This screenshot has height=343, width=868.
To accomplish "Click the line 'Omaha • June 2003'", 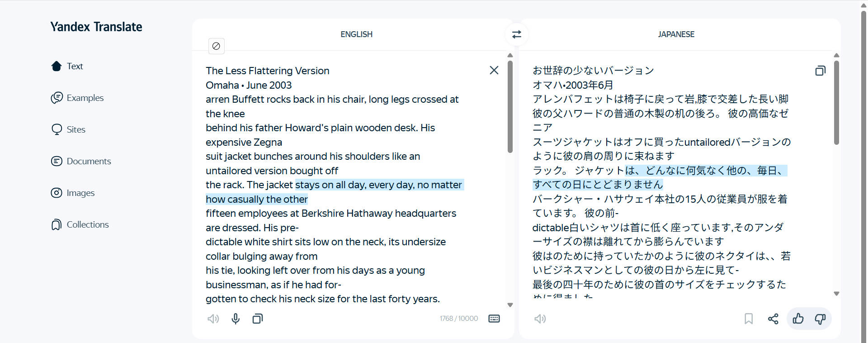I will [x=249, y=85].
